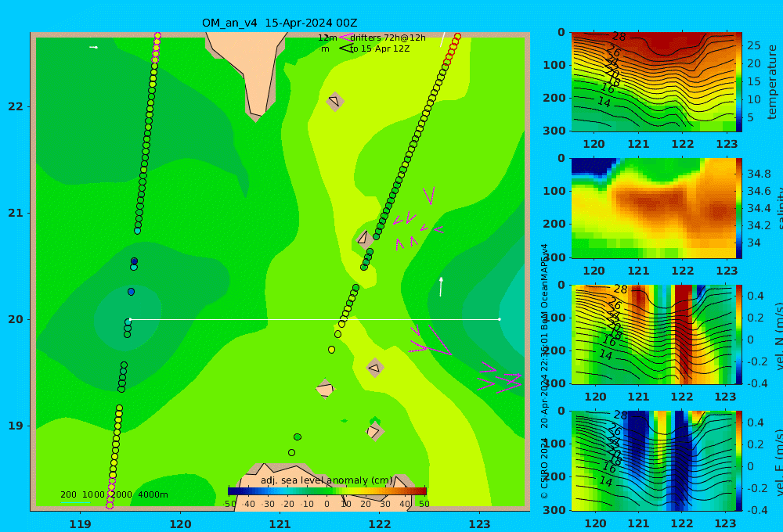The height and width of the screenshot is (532, 783).
Task: Click the large magenta arrow near latitude 21.1
Action: pyautogui.click(x=429, y=196)
